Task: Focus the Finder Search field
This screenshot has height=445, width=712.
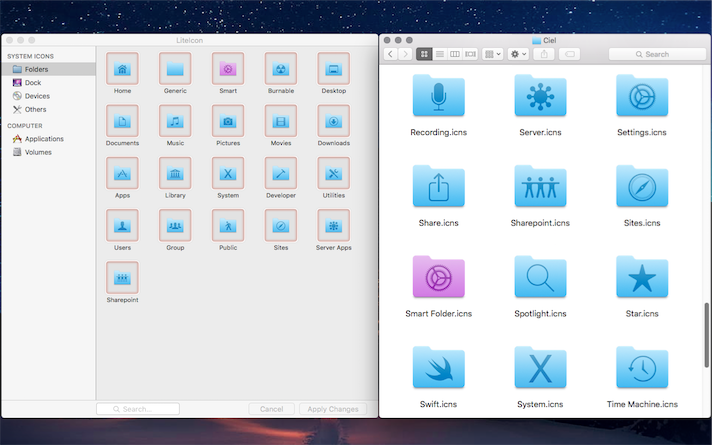Action: tap(657, 54)
